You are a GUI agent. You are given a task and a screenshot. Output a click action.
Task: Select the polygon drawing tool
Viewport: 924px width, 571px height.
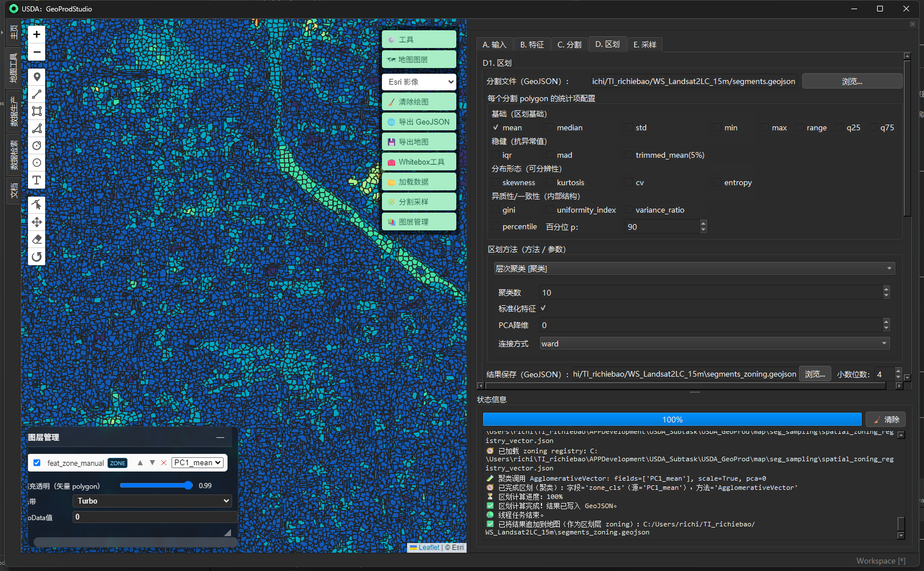[x=37, y=128]
